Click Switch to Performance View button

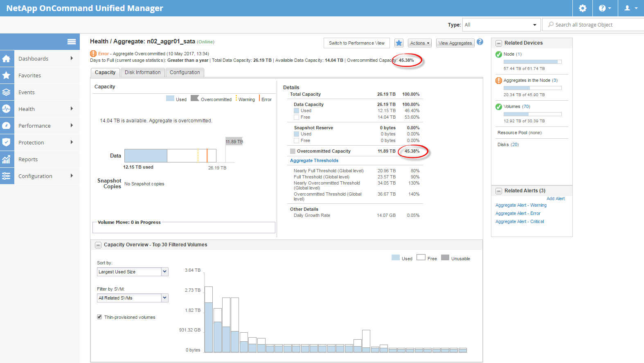coord(356,43)
